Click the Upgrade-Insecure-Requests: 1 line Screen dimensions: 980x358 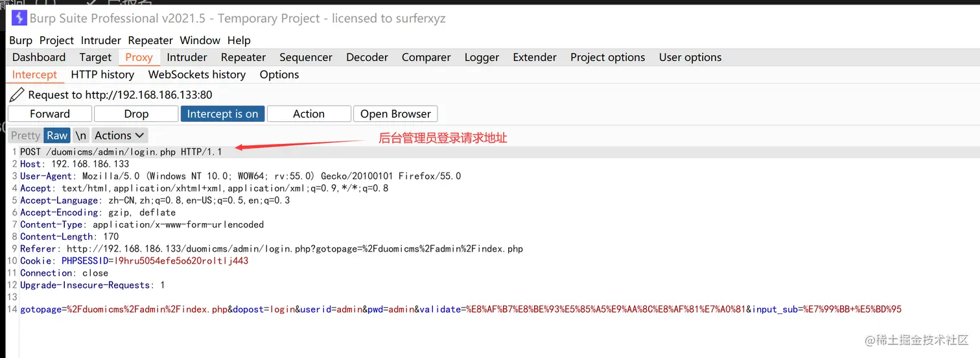tap(93, 285)
